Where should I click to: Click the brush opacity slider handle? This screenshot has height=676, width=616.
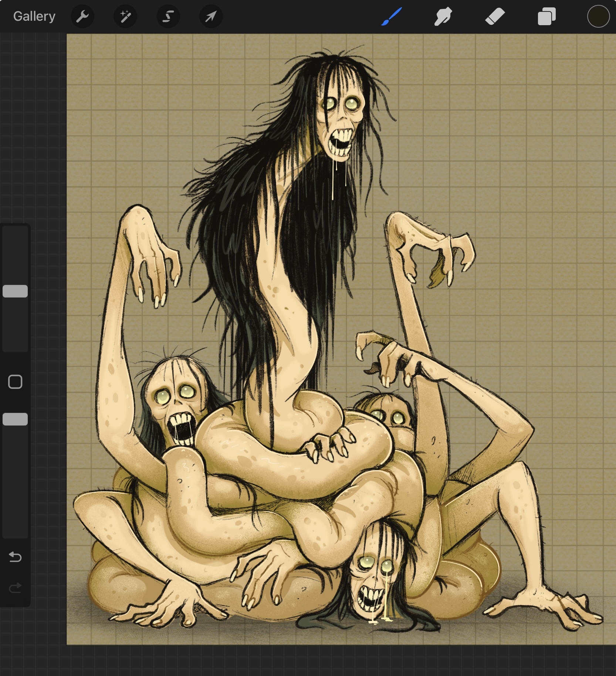15,419
